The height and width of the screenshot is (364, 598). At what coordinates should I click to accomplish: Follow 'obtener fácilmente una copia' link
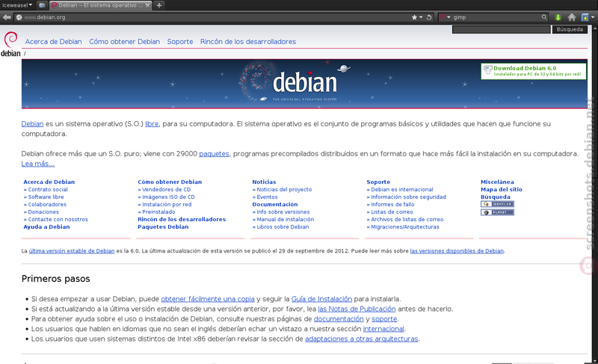(208, 299)
